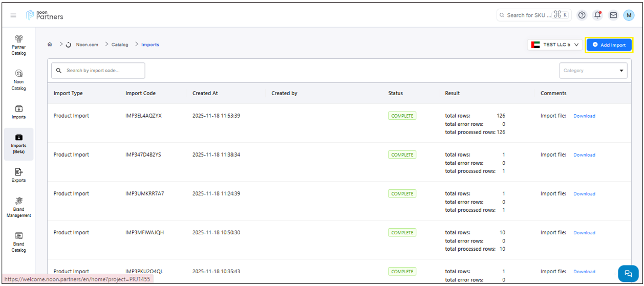Open Exports in the sidebar

[19, 175]
